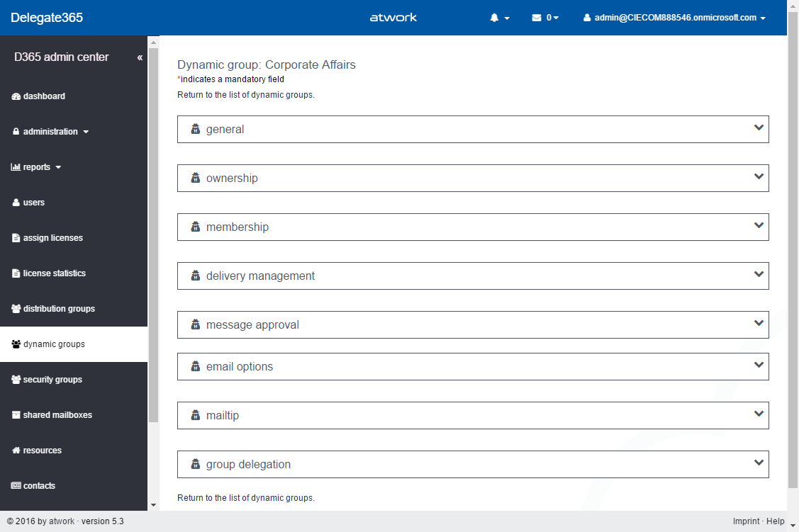Click the sidebar scroll up arrow
The width and height of the screenshot is (799, 532).
coord(153,43)
